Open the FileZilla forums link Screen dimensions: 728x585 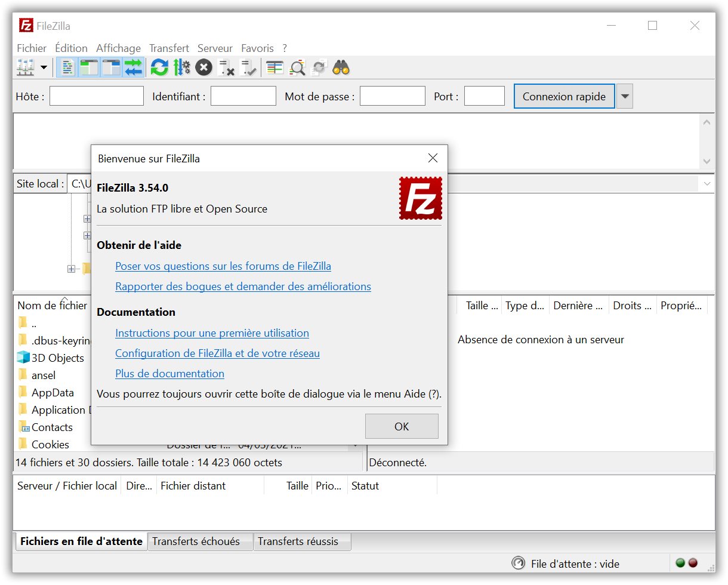(x=223, y=266)
